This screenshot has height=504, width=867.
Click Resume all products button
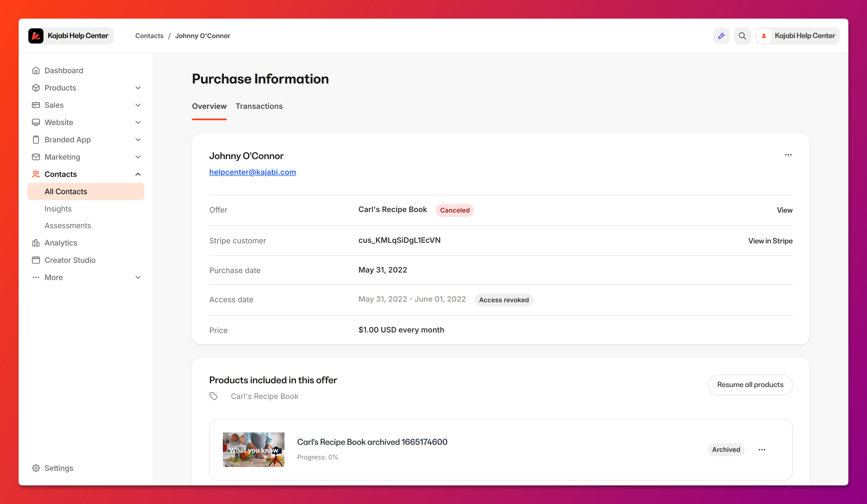pyautogui.click(x=750, y=385)
